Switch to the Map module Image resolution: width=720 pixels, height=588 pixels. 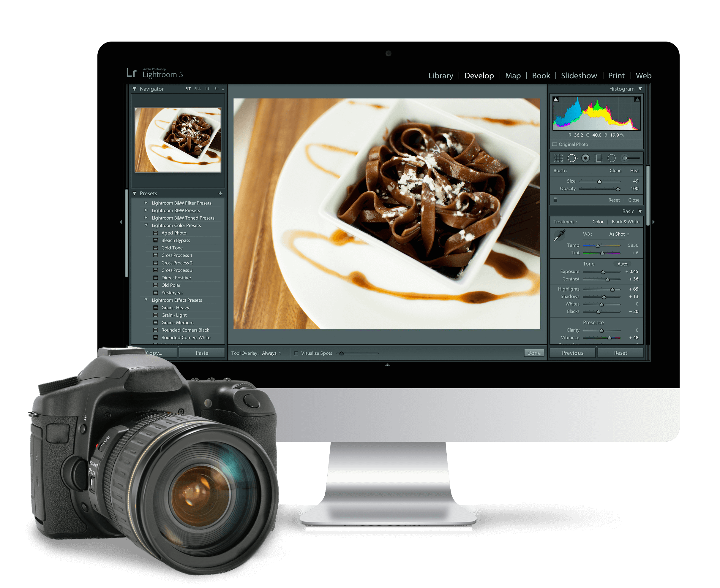[513, 75]
